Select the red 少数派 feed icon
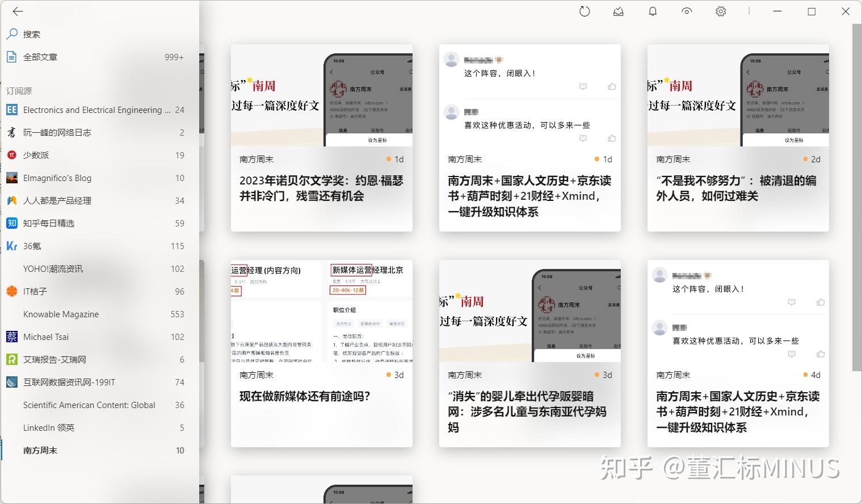Image resolution: width=862 pixels, height=504 pixels. pos(12,155)
